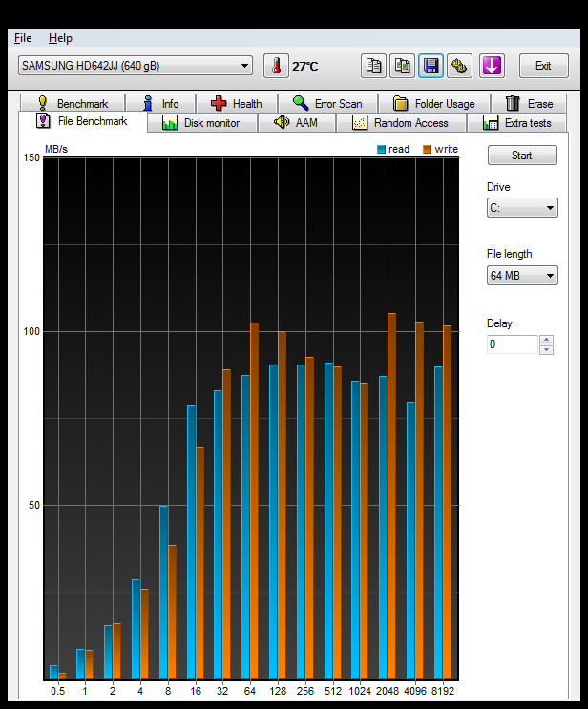Click the 0.5 block size label
This screenshot has width=588, height=709.
coord(57,691)
